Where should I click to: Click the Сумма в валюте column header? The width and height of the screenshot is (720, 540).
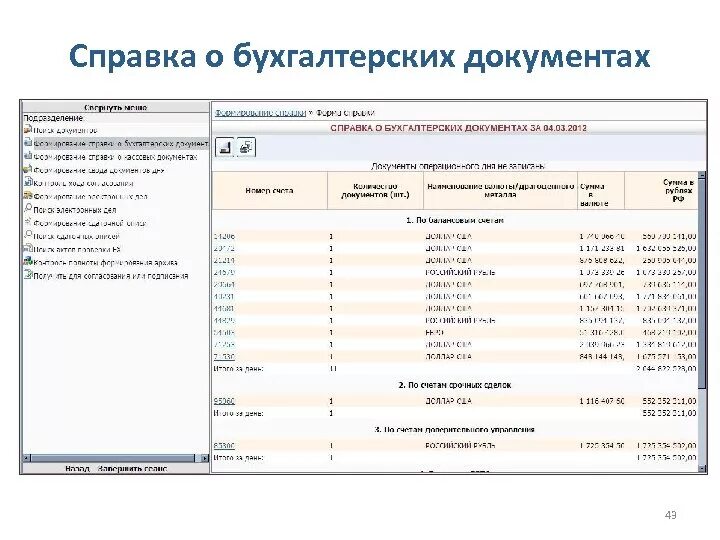(x=601, y=191)
